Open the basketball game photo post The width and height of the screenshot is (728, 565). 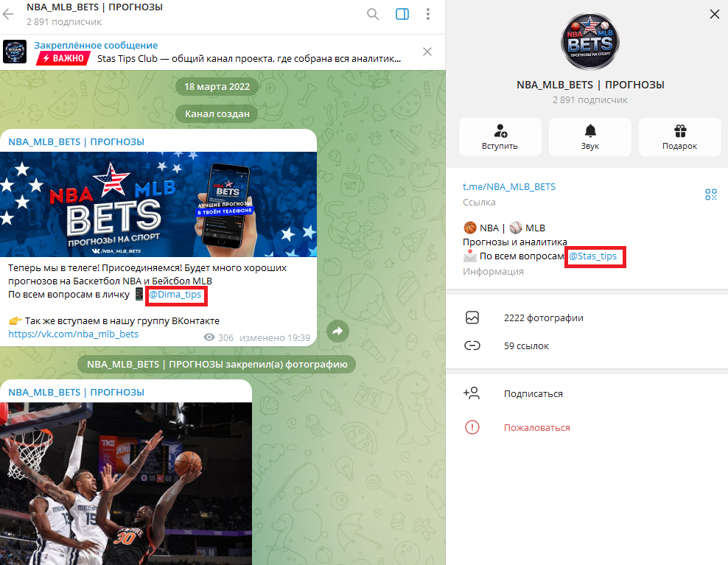pos(126,484)
